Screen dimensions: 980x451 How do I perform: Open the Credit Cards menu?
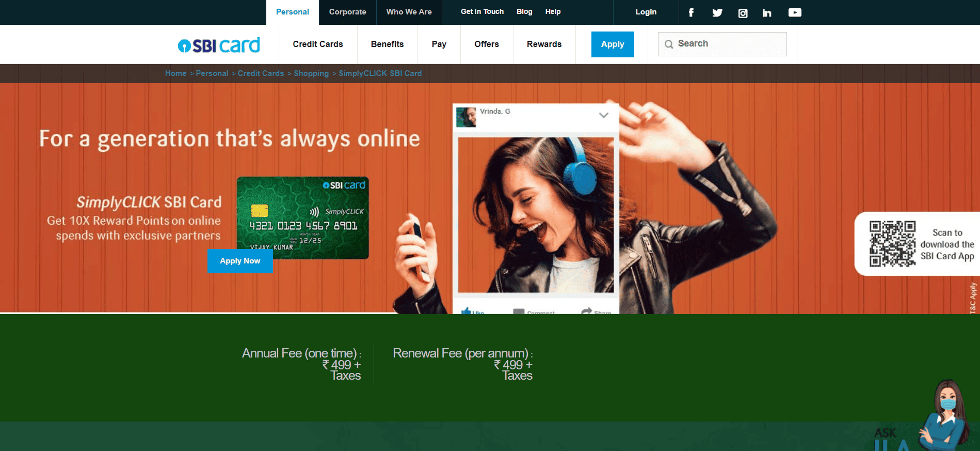point(318,44)
